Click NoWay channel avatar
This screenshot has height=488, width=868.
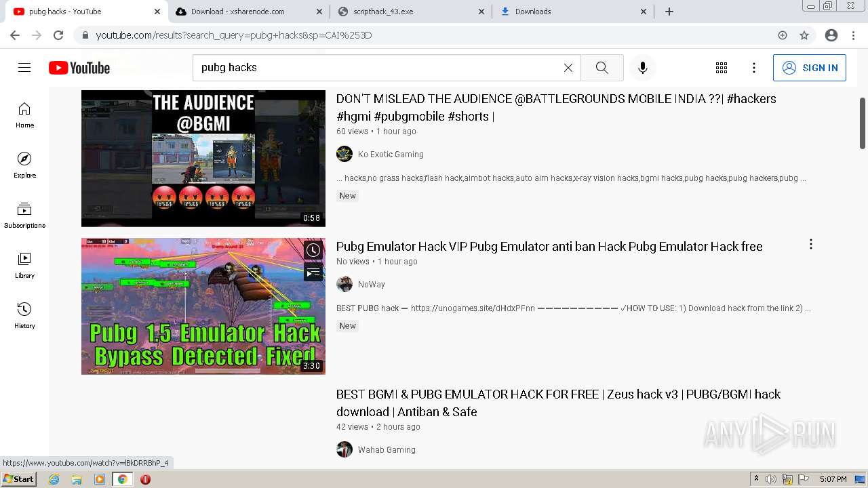click(x=344, y=284)
